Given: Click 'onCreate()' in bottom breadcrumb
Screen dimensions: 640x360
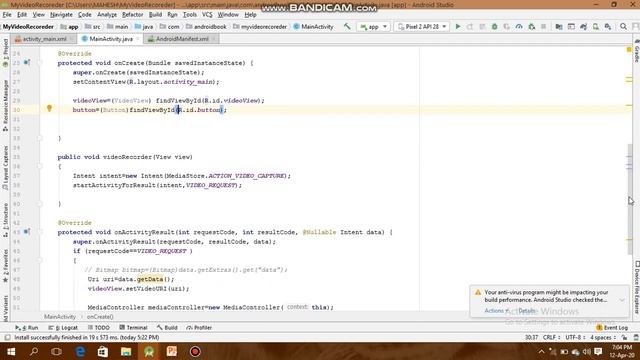Looking at the screenshot, I should click(100, 317).
